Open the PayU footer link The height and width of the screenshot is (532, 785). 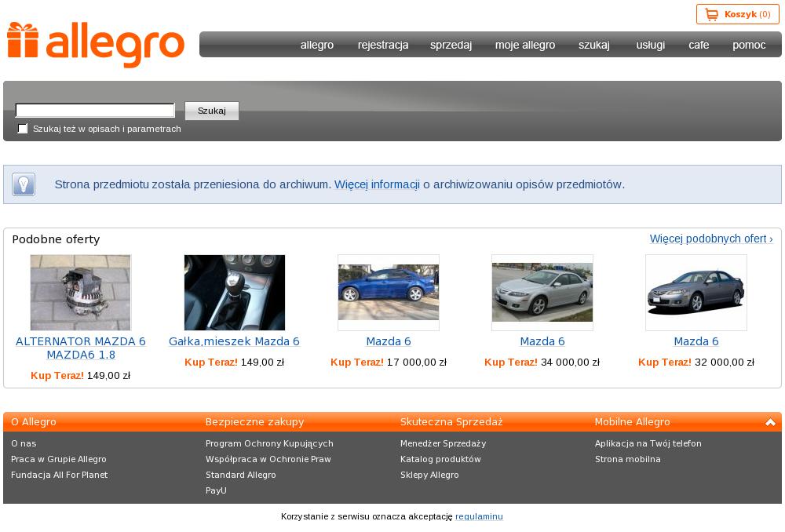[216, 490]
